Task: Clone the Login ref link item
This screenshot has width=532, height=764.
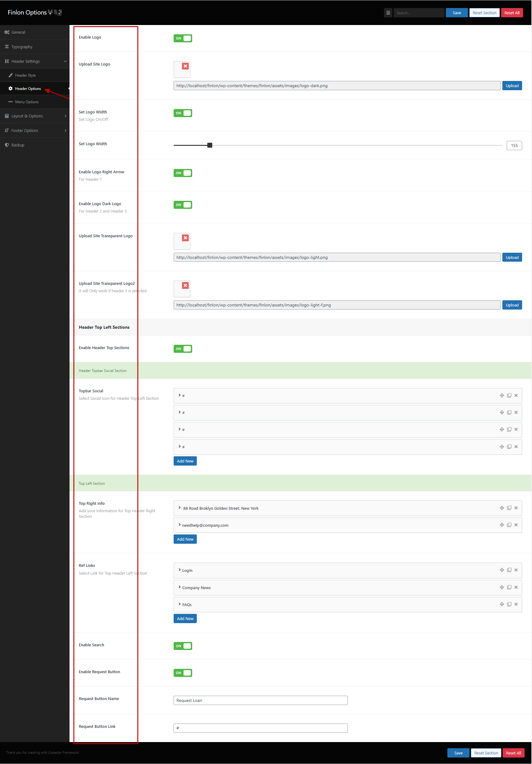Action: click(x=509, y=570)
